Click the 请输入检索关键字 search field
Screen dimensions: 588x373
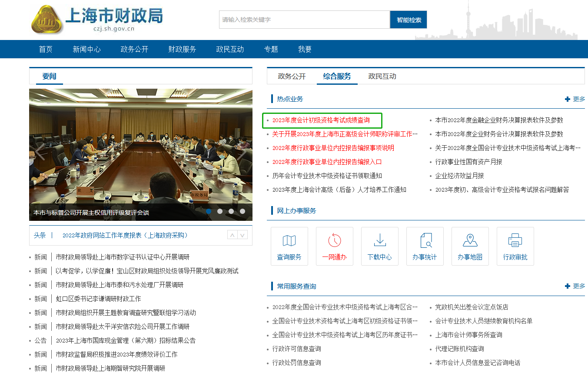tap(304, 20)
